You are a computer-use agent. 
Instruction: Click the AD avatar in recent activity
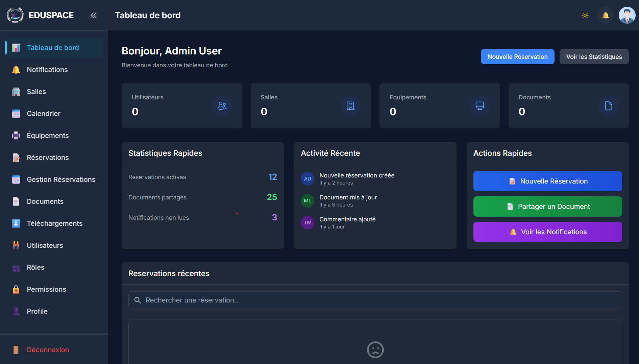(x=308, y=179)
